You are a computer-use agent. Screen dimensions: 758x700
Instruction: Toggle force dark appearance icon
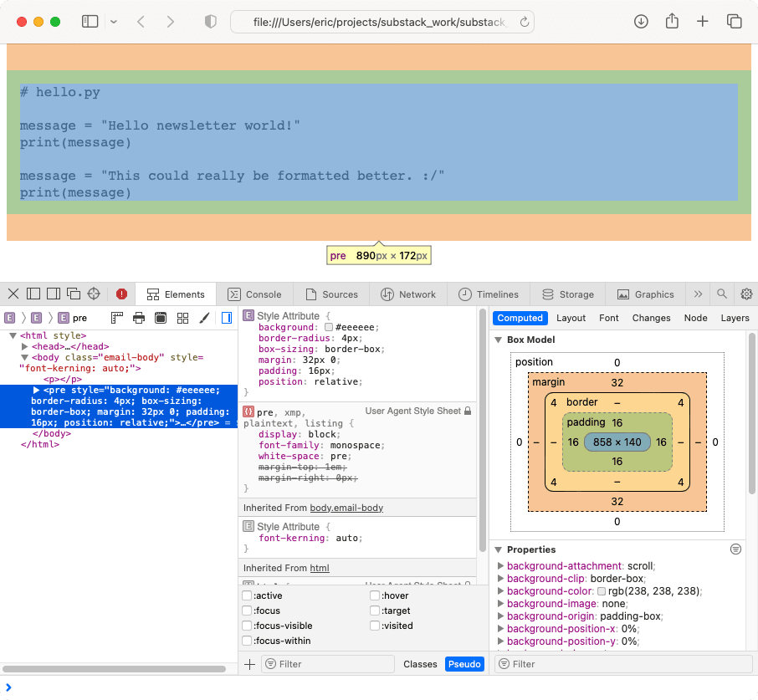(x=161, y=318)
